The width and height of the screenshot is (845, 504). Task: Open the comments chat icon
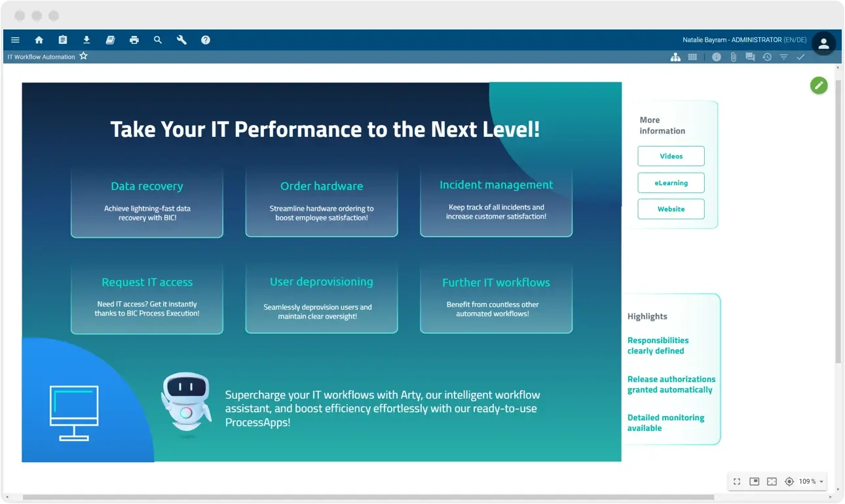[x=750, y=58]
